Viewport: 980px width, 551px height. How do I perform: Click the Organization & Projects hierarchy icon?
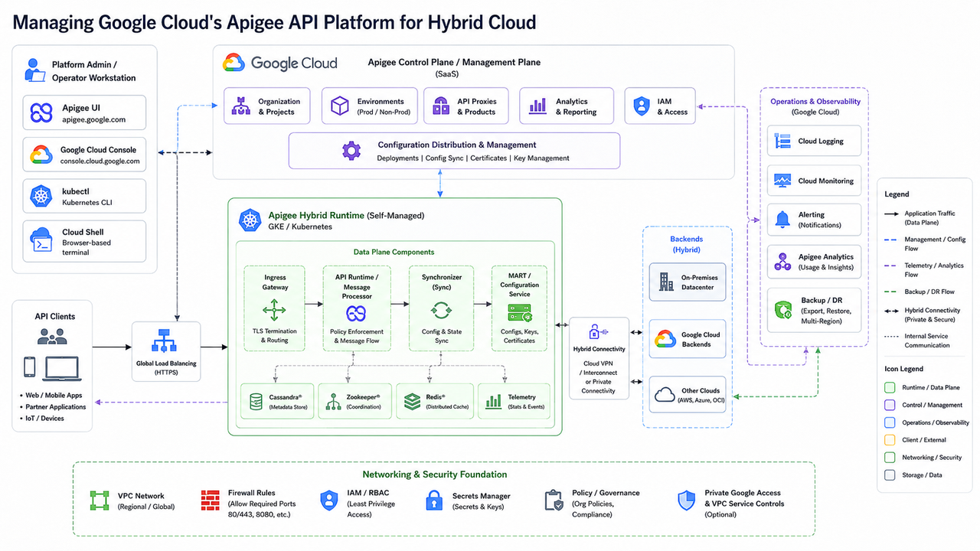click(x=241, y=106)
